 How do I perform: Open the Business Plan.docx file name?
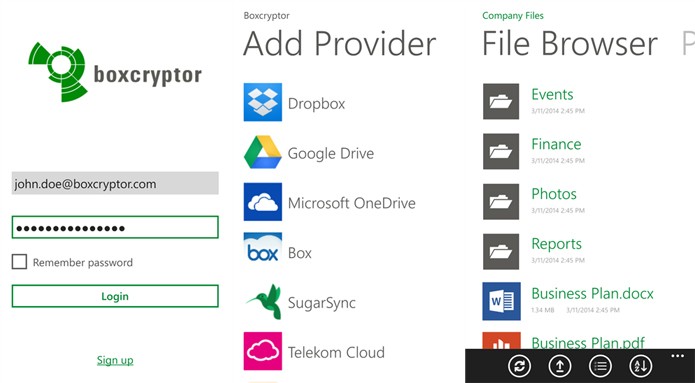coord(593,293)
